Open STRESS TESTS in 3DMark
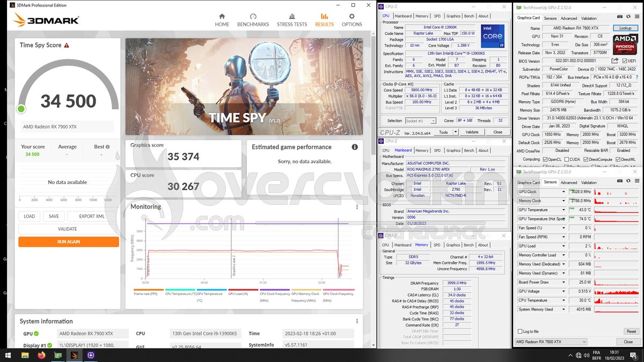The height and width of the screenshot is (362, 644). coord(292,20)
